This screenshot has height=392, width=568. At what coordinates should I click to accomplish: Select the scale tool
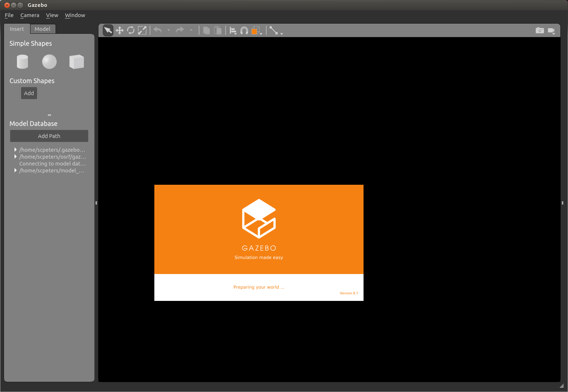(142, 30)
